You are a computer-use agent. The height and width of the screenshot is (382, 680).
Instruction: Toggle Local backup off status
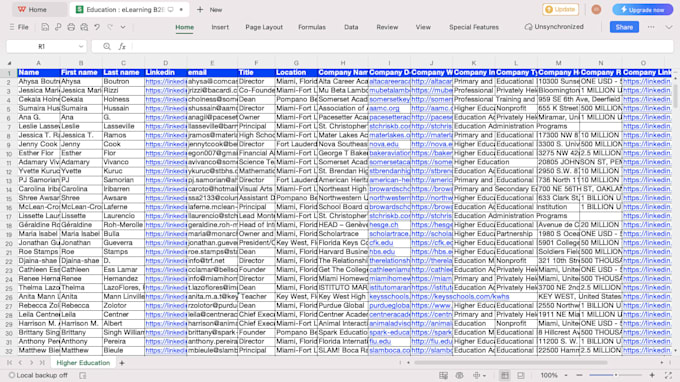38,375
